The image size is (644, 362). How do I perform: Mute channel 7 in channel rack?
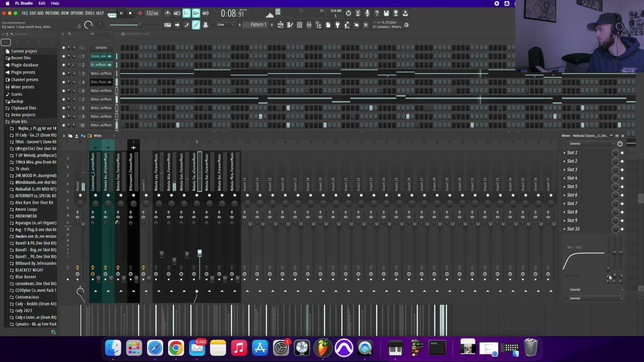pos(63,99)
